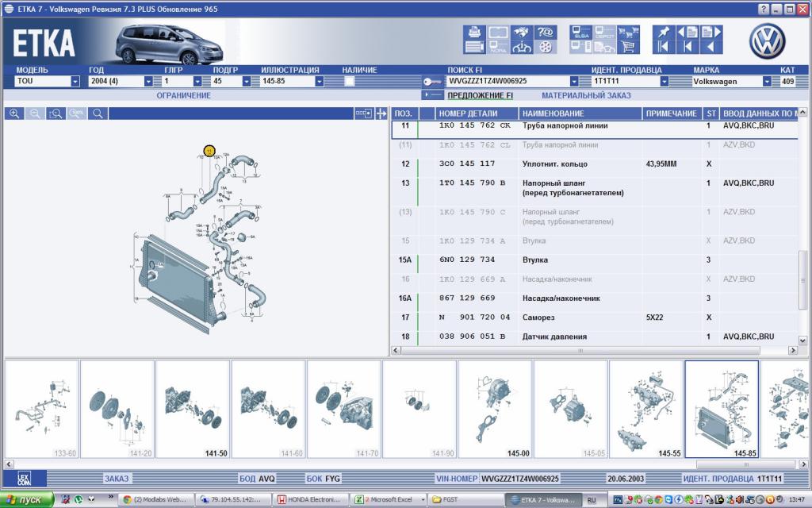812x508 pixels.
Task: Click the yellow position 11 marker in illustration
Action: [209, 151]
